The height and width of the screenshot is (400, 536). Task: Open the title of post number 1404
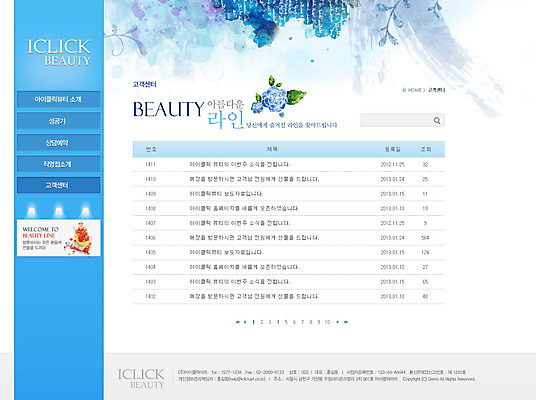tap(244, 267)
